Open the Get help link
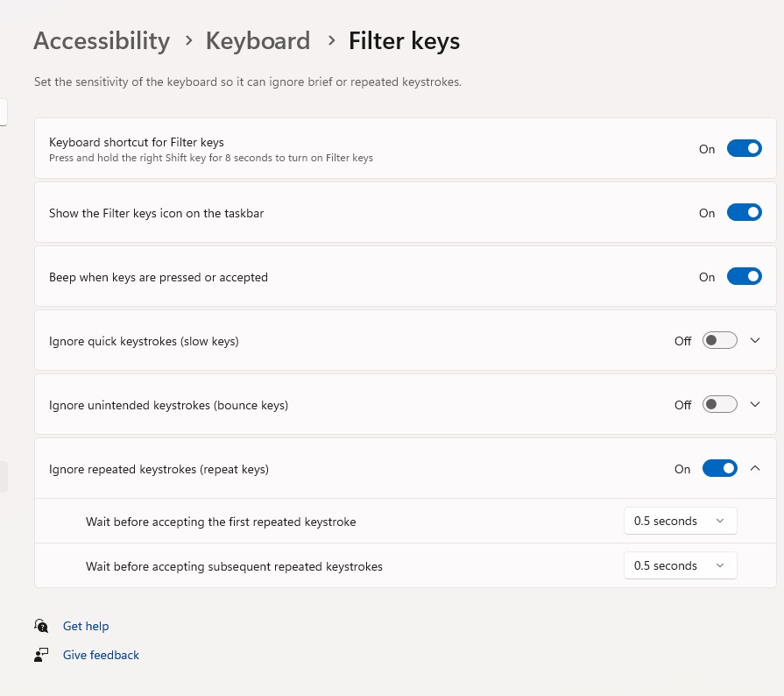The height and width of the screenshot is (696, 784). tap(86, 626)
